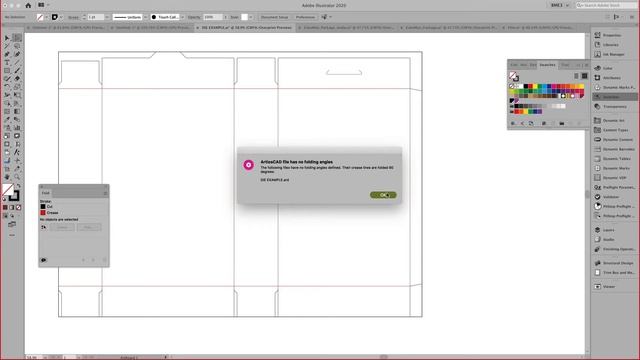This screenshot has height=360, width=640.
Task: Click the opacity value field
Action: [x=212, y=17]
